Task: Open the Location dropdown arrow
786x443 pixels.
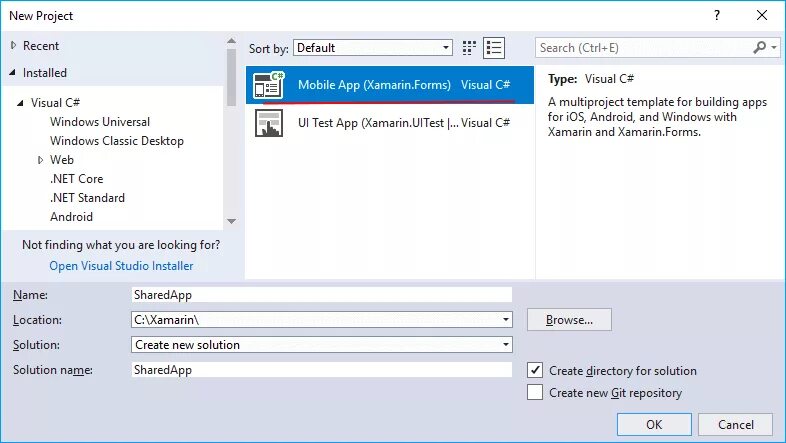Action: click(506, 320)
